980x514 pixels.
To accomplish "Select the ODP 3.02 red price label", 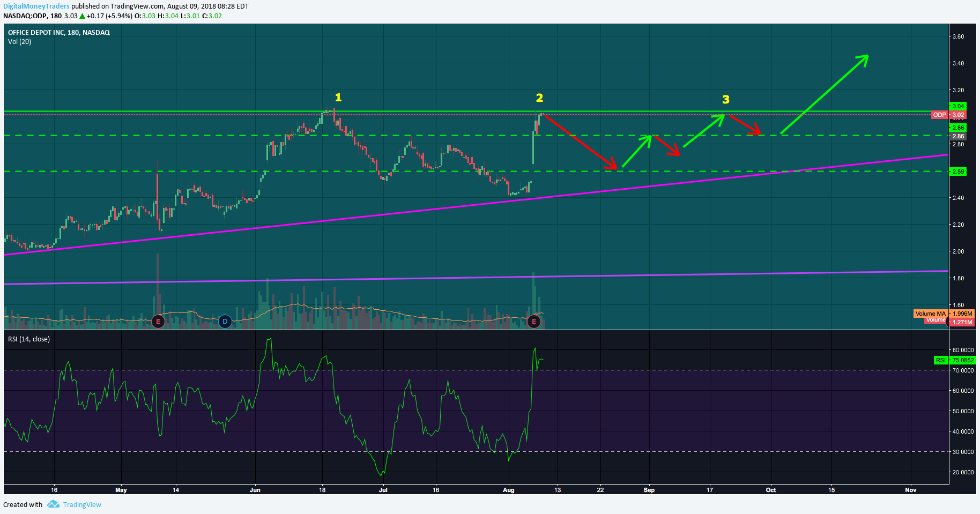I will pos(949,115).
